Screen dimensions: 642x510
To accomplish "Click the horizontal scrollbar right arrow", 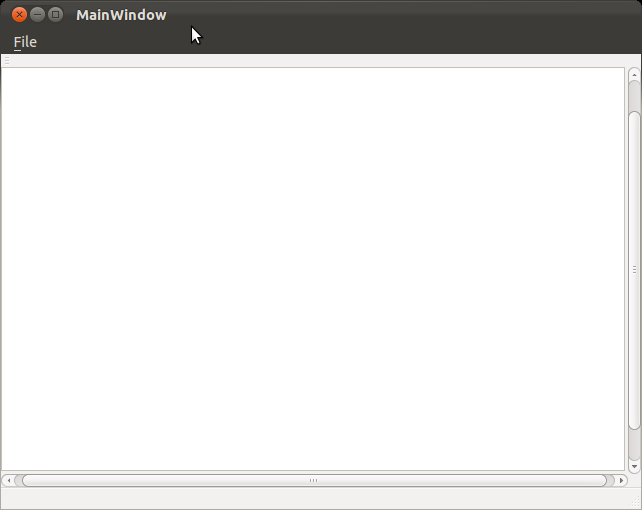I will [x=621, y=481].
